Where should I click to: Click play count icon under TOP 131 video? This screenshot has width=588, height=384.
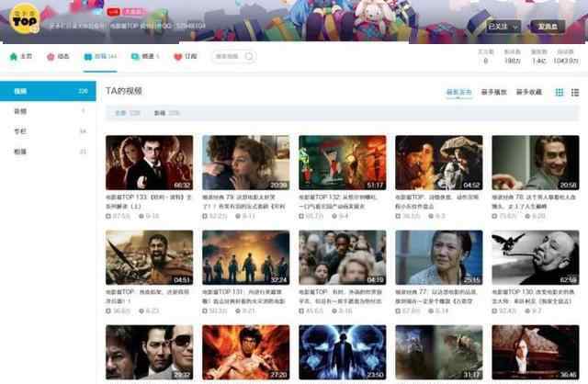click(205, 311)
